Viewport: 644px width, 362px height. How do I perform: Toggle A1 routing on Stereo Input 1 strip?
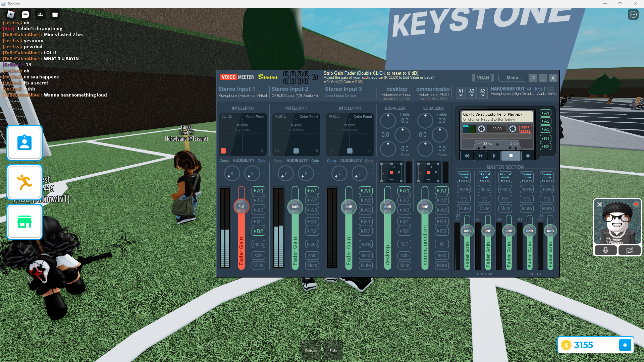[x=258, y=191]
